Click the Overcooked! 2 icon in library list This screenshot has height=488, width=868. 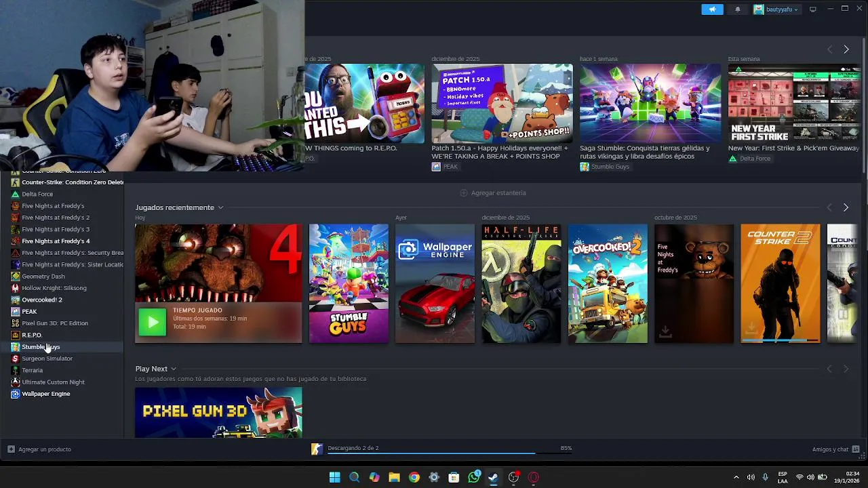[15, 300]
